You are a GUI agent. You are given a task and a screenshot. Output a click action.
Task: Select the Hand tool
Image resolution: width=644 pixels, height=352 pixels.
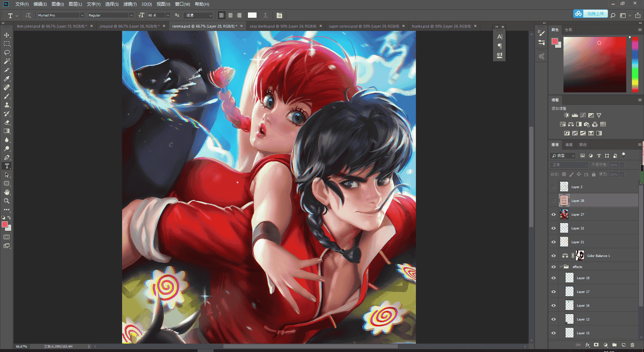pos(7,192)
